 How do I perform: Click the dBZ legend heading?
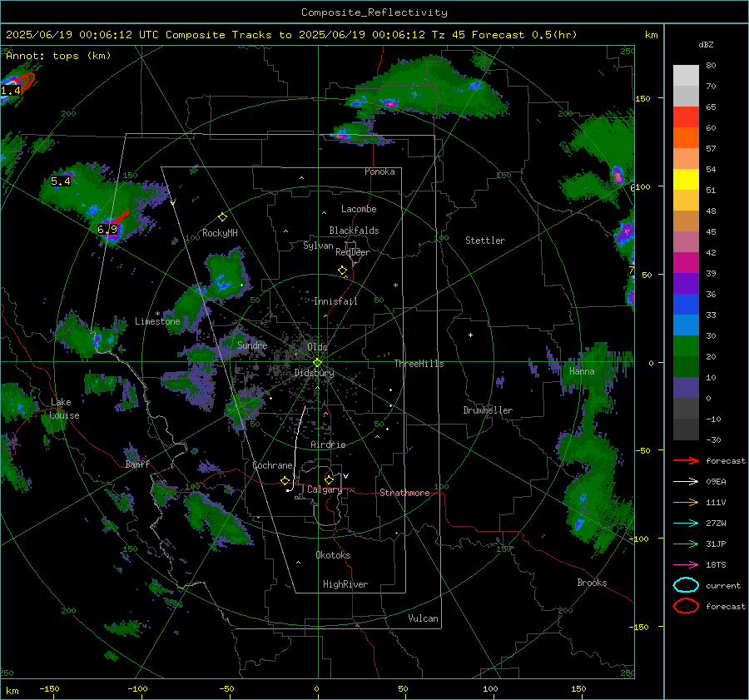[706, 44]
